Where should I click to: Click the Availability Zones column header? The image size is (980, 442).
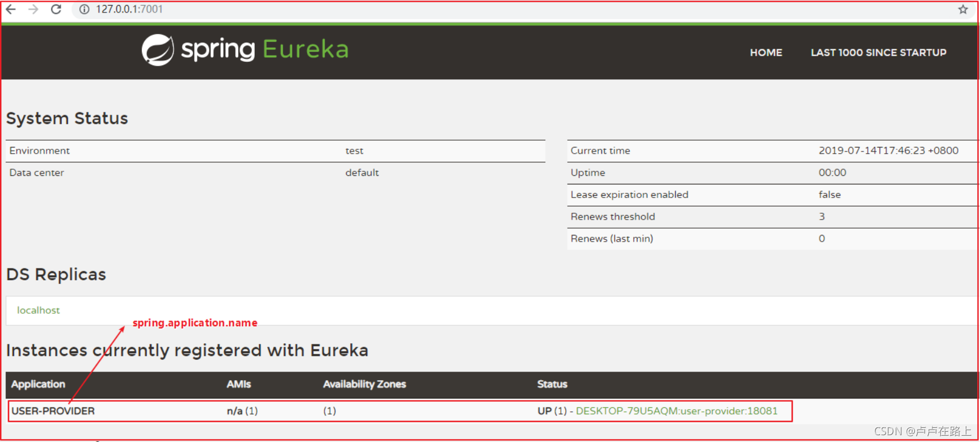coord(364,384)
